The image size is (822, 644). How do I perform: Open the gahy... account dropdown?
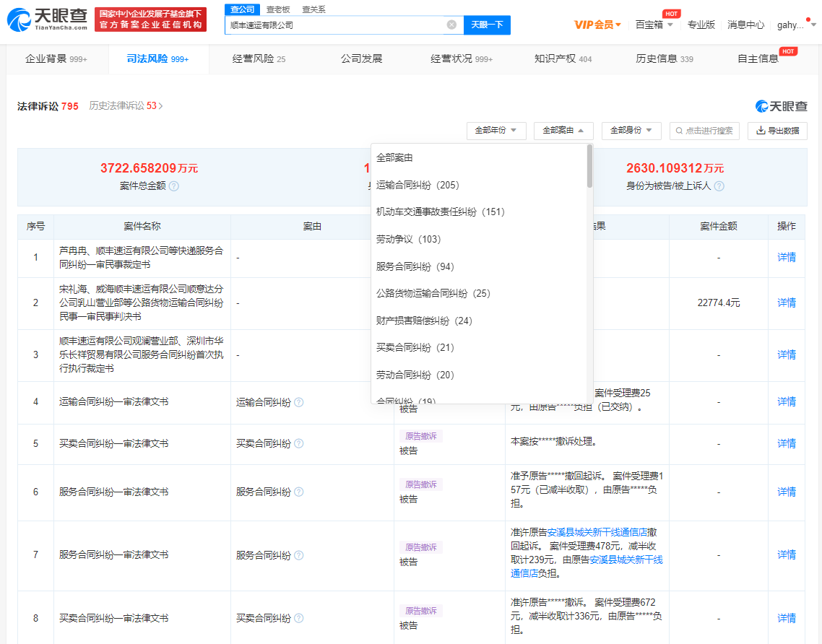point(796,25)
